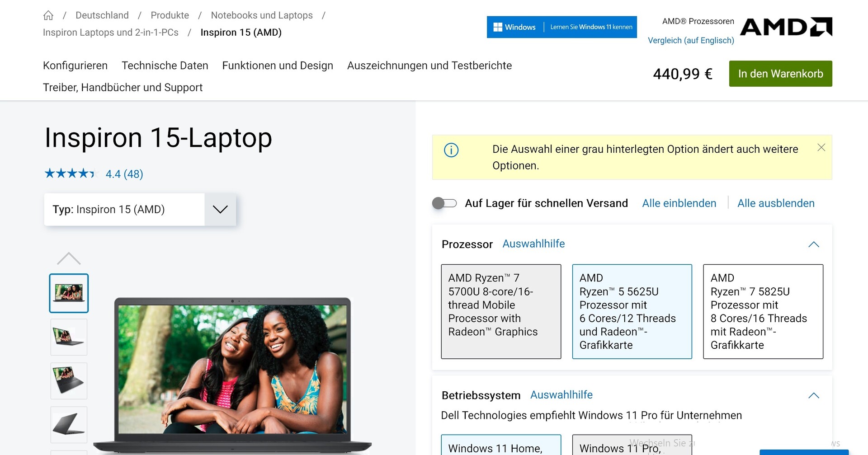This screenshot has height=455, width=868.
Task: Collapse the Betriebssystem section
Action: (x=814, y=395)
